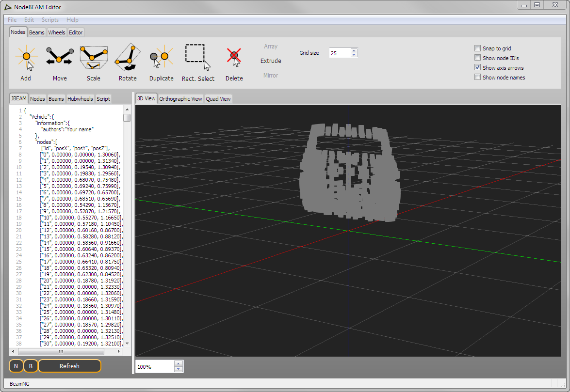Click the JBEAM horizontal scrollbar thumb
Screen dimensions: 570x392
[61, 351]
